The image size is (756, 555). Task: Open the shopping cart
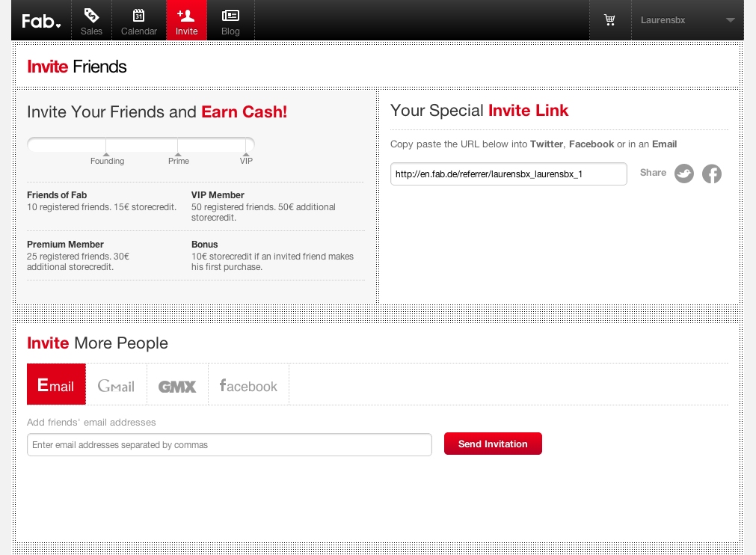609,20
